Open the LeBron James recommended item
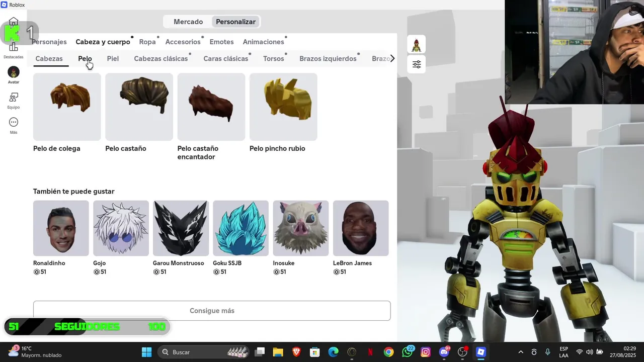 tap(361, 228)
